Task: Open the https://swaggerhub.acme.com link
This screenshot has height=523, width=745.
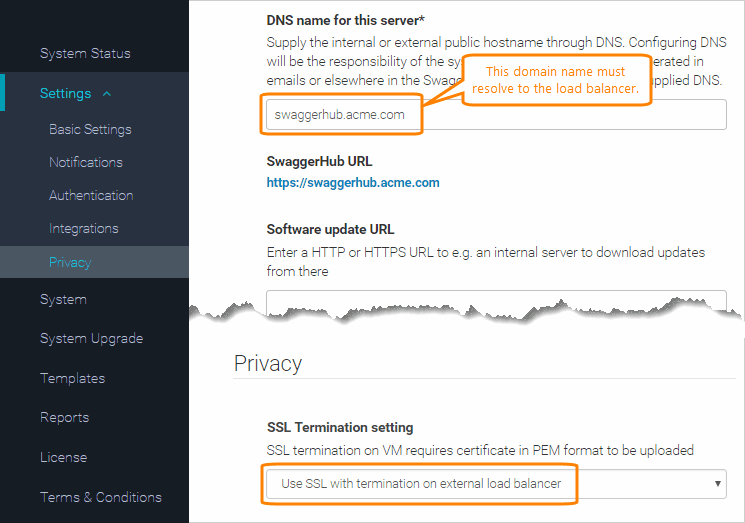Action: click(353, 183)
